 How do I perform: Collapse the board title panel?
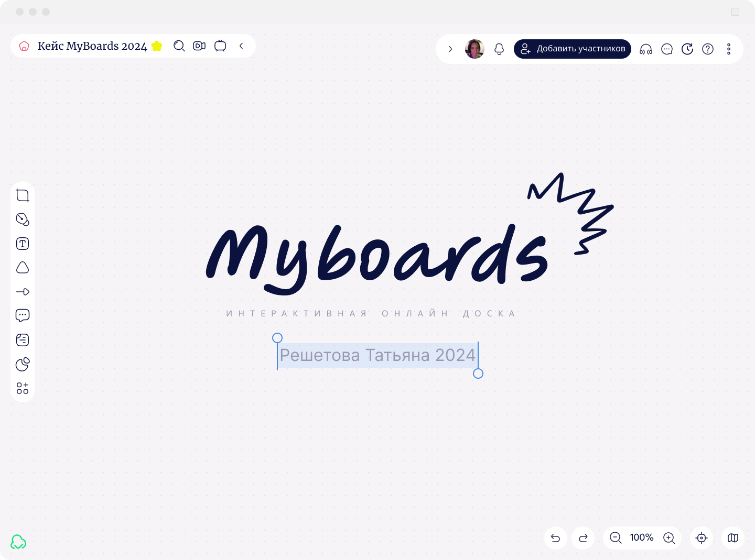(241, 46)
